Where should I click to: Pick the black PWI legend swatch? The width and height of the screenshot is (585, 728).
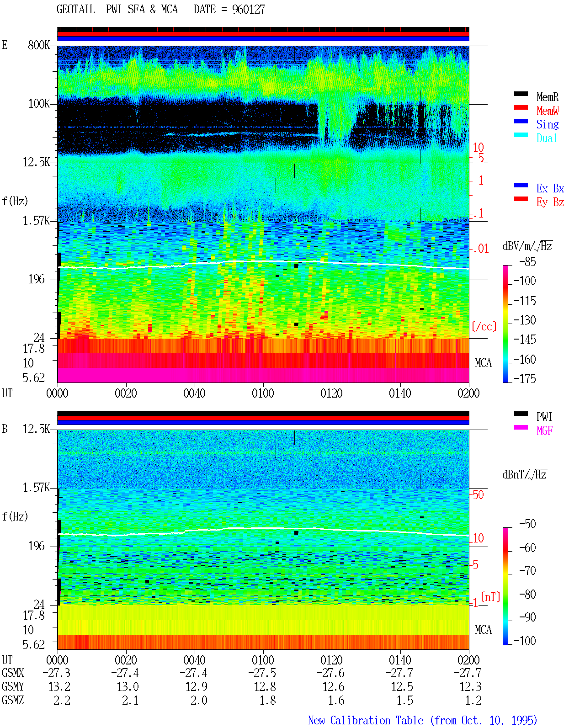(521, 414)
